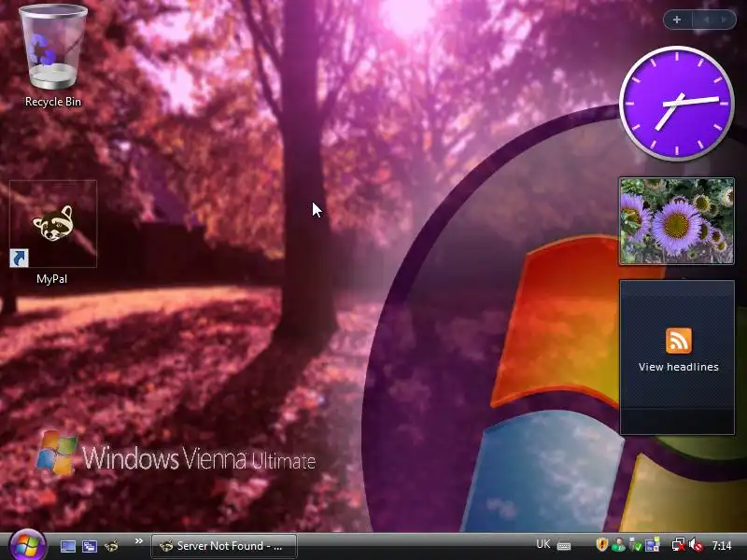Click Safely Remove Hardware tray icon
The height and width of the screenshot is (560, 747).
click(x=635, y=545)
